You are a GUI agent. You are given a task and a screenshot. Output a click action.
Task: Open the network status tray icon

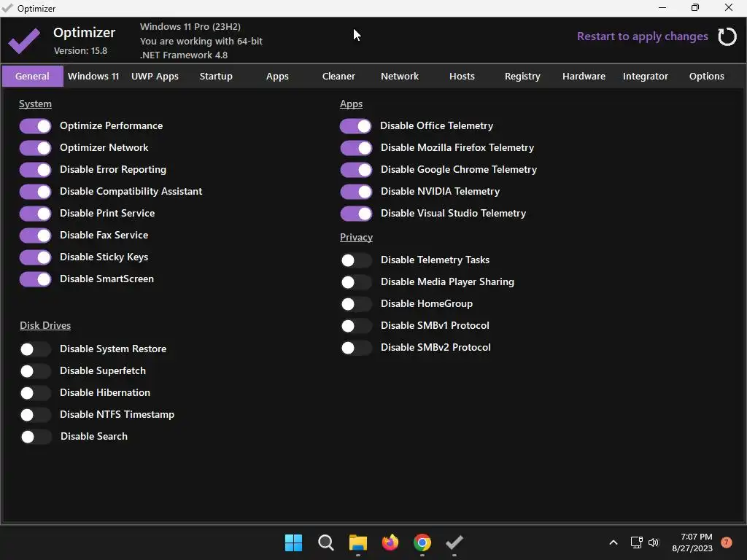(636, 542)
